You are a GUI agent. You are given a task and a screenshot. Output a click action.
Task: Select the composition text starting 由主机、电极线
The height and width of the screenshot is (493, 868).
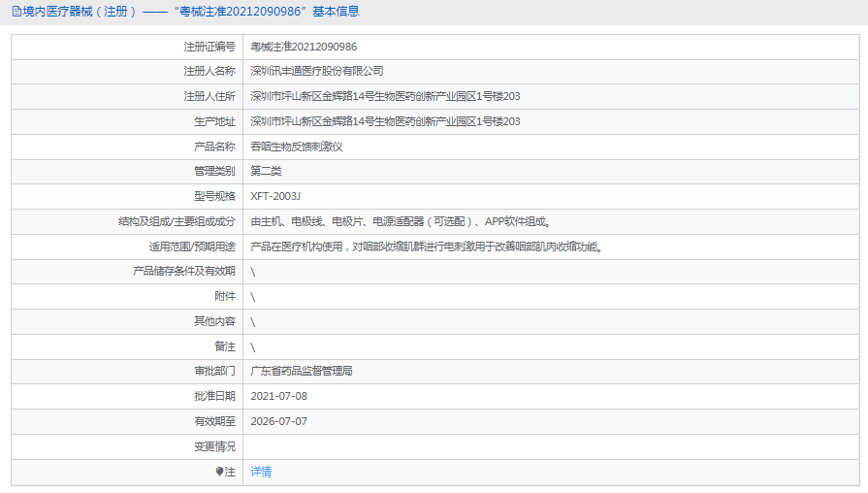click(402, 221)
